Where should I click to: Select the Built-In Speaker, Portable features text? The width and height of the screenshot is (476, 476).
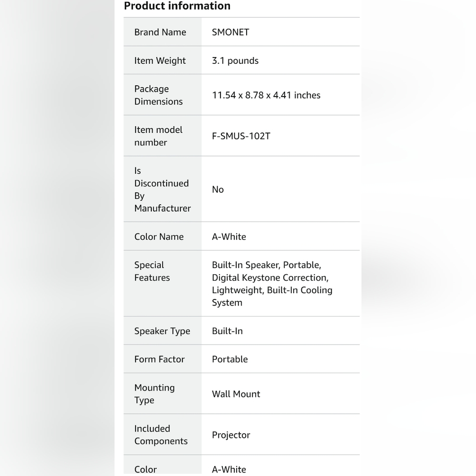coord(266,265)
